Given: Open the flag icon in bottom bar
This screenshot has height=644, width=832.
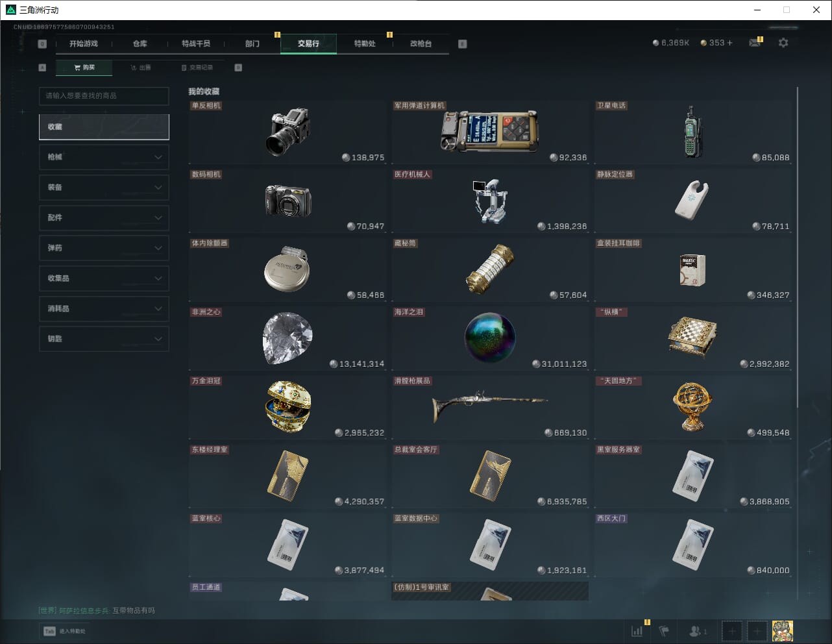Looking at the screenshot, I should [x=664, y=631].
